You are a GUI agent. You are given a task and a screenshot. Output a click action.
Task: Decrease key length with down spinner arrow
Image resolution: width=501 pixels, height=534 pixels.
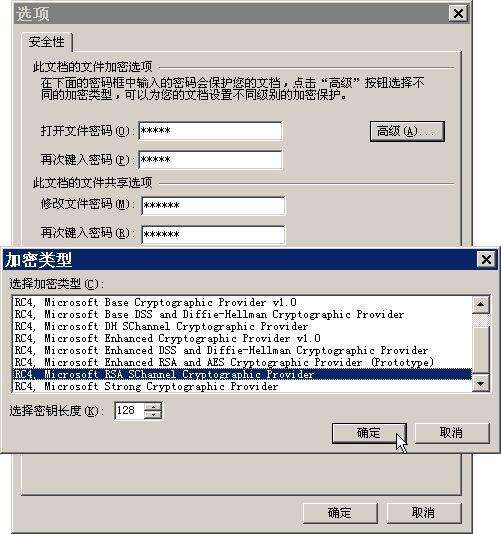tap(153, 414)
